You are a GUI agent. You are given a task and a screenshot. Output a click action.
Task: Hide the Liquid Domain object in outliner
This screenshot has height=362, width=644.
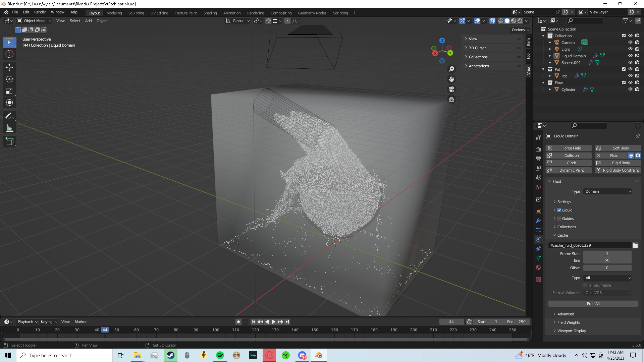coord(630,56)
